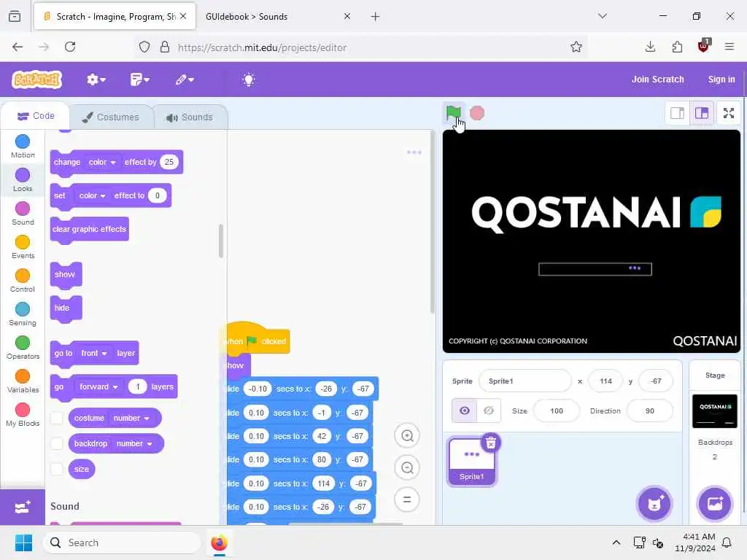Open the File menu in Scratch header
The image size is (747, 560).
(139, 79)
